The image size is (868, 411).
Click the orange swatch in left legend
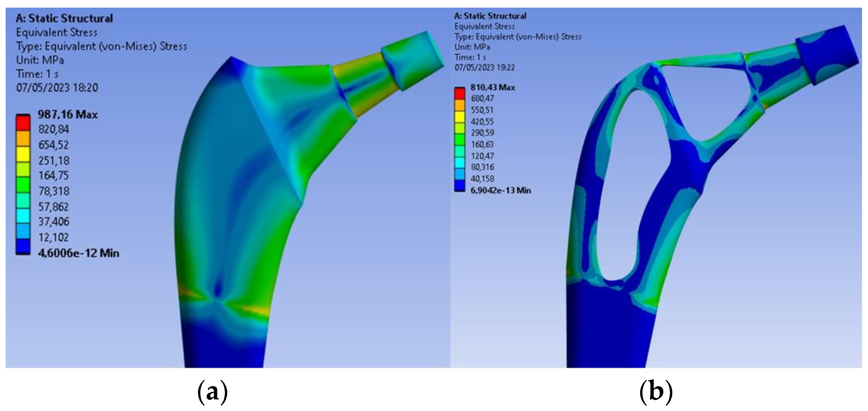point(23,138)
